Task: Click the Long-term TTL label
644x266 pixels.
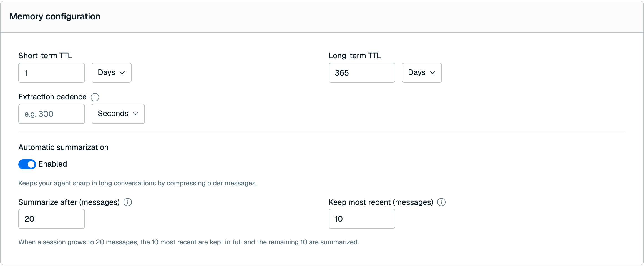Action: click(x=355, y=56)
